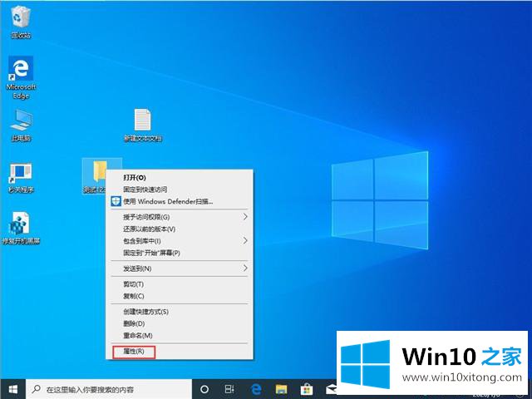Click the taskbar search box
The width and height of the screenshot is (532, 399).
[x=109, y=389]
